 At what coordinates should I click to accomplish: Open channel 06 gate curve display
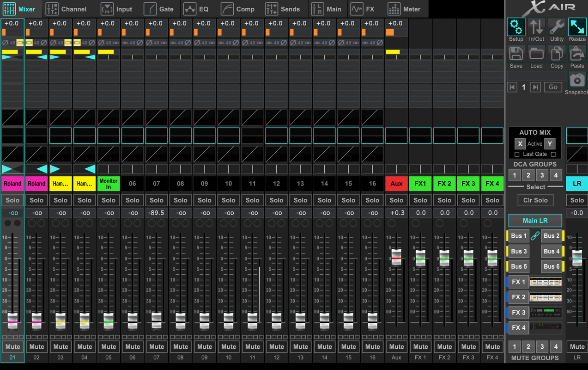pos(133,117)
